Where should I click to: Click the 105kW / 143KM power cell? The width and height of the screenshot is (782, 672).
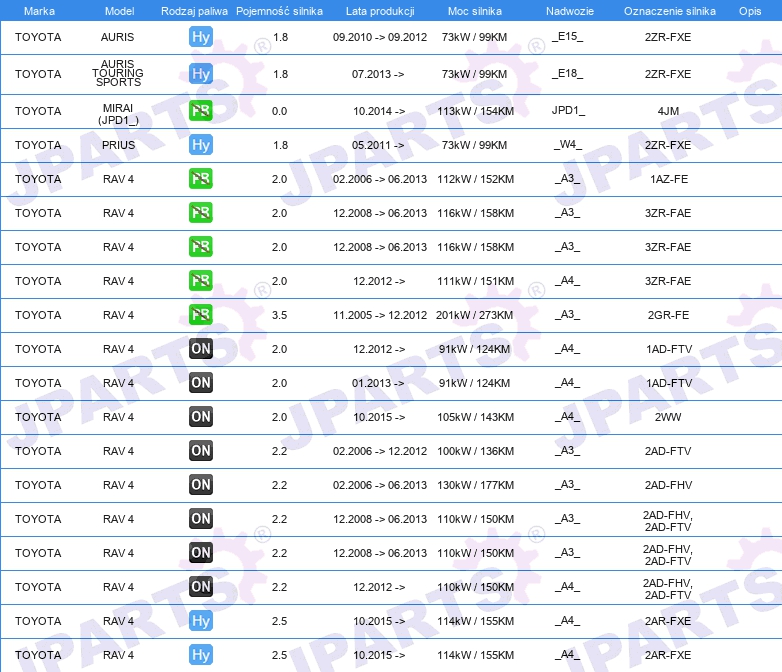(475, 417)
